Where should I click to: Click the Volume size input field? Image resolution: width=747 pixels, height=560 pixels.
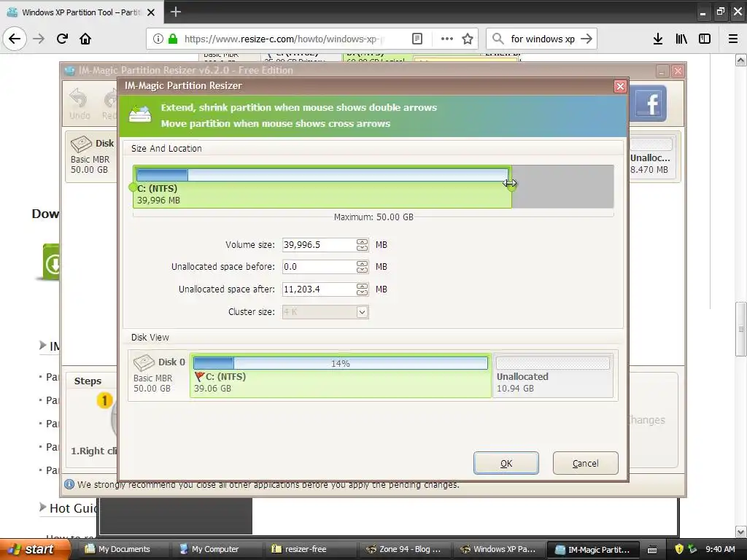[x=318, y=245]
